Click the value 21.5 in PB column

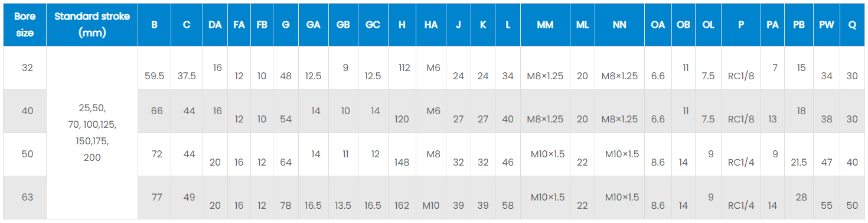(x=799, y=163)
